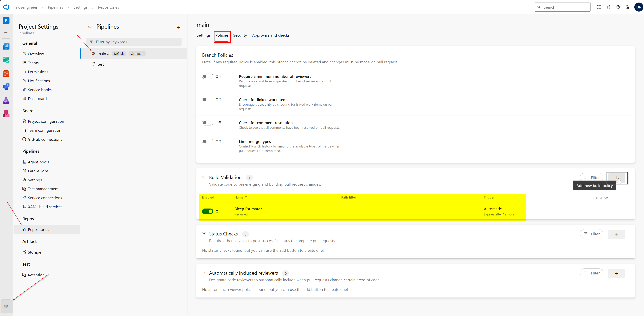Toggle off Check for linked work items
This screenshot has height=316, width=644.
click(x=207, y=100)
